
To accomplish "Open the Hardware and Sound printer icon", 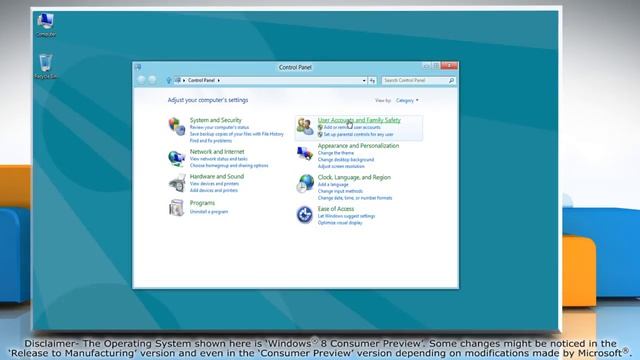I will point(177,183).
